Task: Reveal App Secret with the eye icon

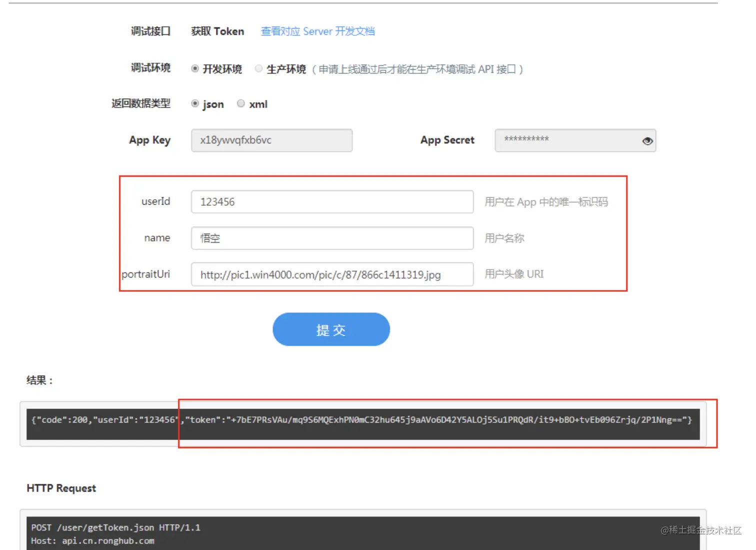Action: tap(647, 141)
